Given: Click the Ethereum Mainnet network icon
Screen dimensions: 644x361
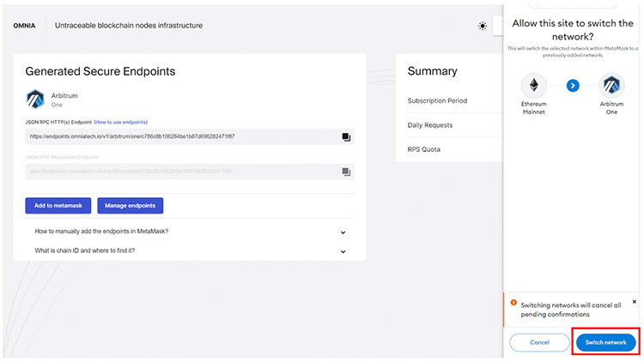Looking at the screenshot, I should click(533, 86).
